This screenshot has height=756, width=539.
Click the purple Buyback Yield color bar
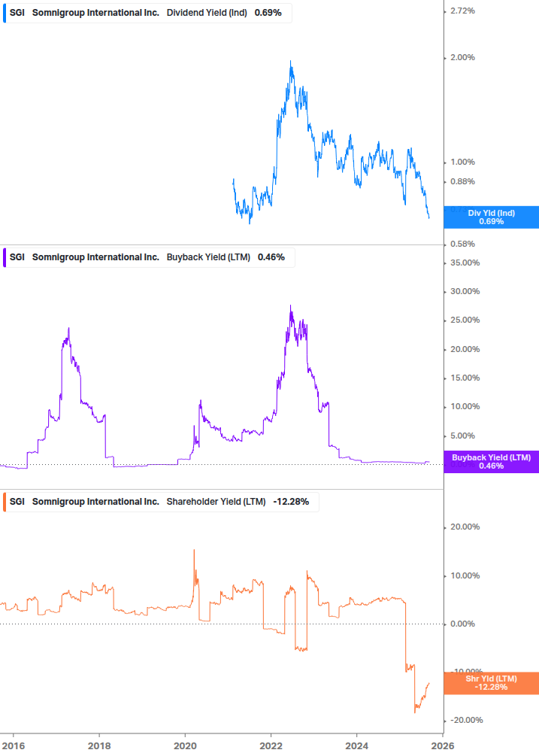pyautogui.click(x=5, y=257)
